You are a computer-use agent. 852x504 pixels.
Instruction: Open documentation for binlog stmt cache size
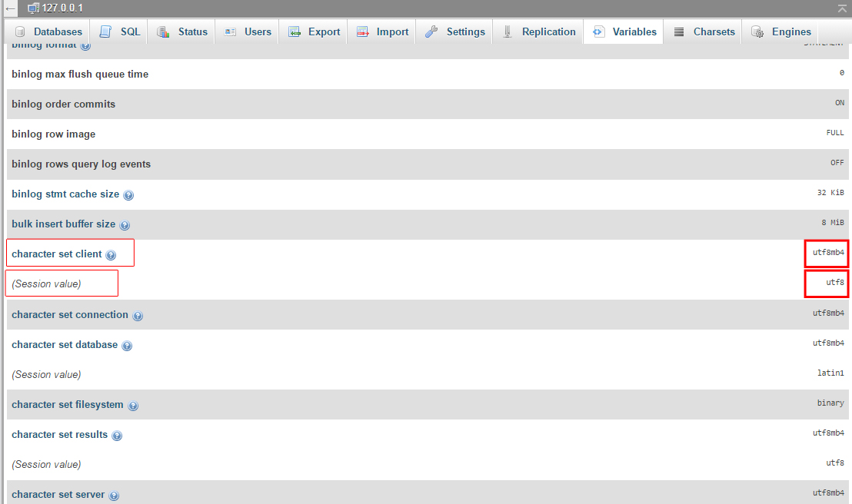click(128, 195)
